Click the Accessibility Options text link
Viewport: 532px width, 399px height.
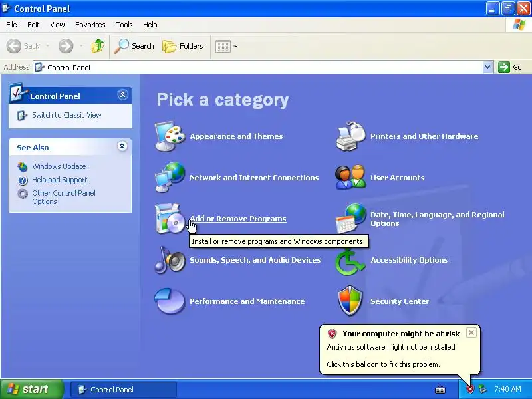click(x=409, y=260)
